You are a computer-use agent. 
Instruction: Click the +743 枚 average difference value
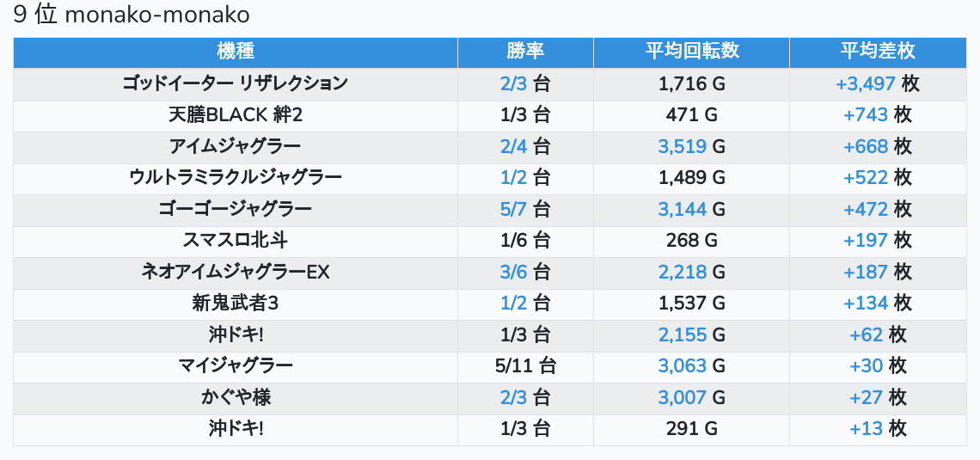[877, 115]
